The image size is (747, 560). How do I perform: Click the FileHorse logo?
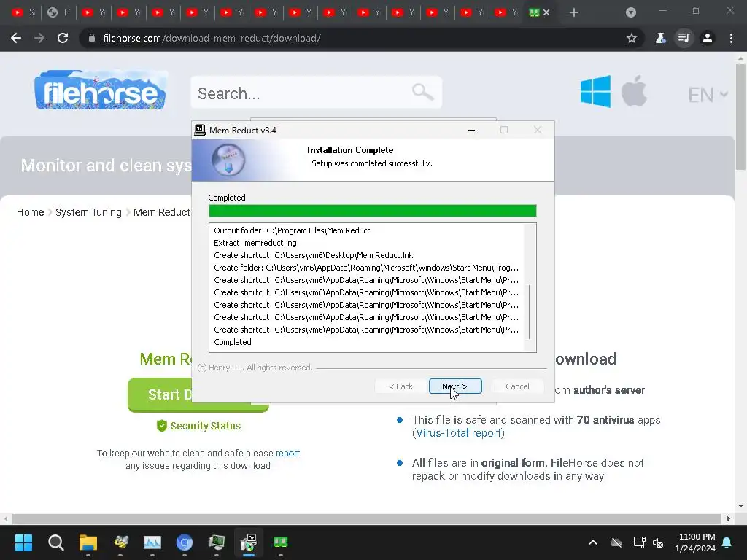[x=101, y=90]
